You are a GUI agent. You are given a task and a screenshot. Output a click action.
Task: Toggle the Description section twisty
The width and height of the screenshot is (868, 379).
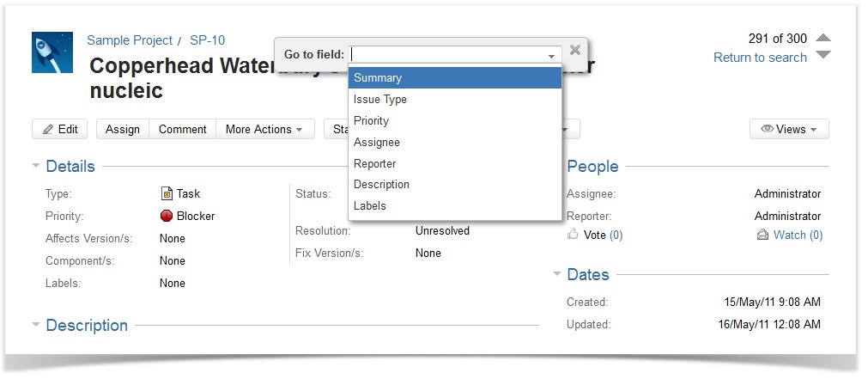[36, 325]
